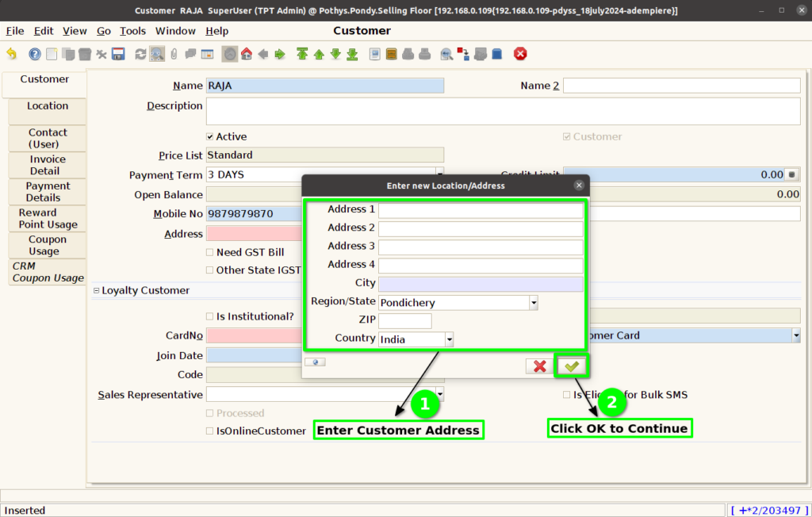Save the record with floppy icon
The width and height of the screenshot is (812, 517).
click(x=118, y=54)
